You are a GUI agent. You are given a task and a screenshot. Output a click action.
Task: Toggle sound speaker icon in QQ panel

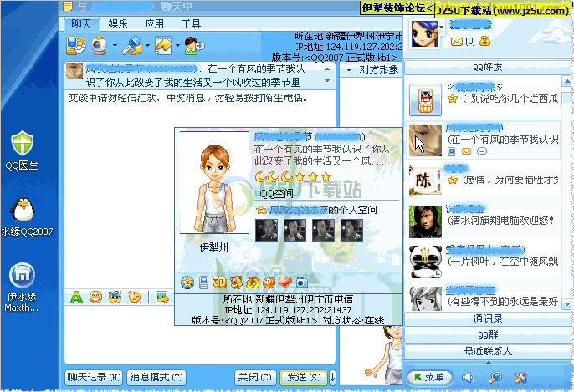click(469, 377)
